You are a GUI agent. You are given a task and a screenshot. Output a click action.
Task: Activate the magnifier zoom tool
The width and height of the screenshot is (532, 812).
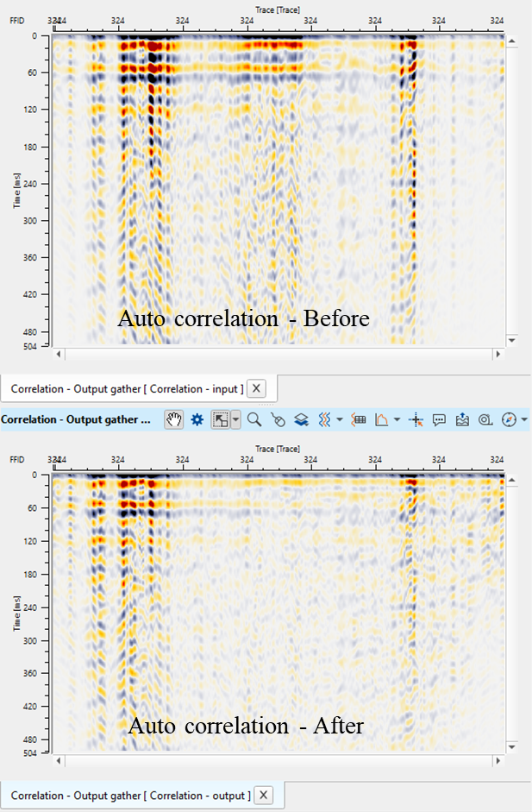click(254, 419)
